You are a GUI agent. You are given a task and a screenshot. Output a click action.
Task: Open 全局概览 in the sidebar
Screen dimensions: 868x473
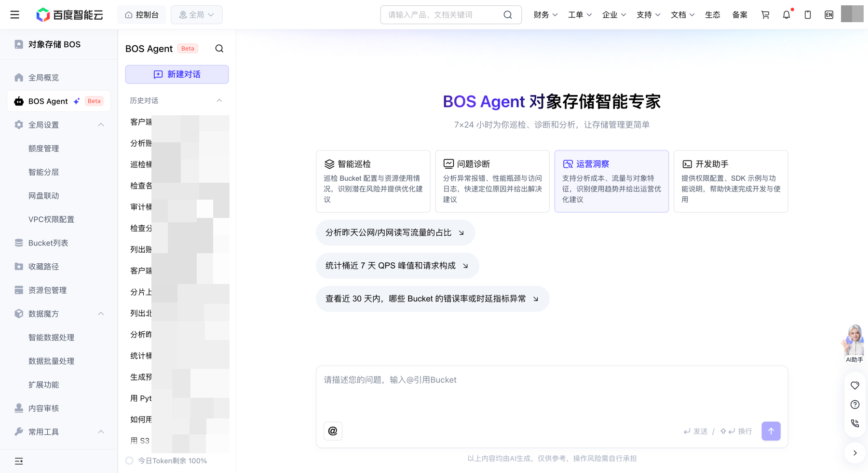pyautogui.click(x=58, y=78)
